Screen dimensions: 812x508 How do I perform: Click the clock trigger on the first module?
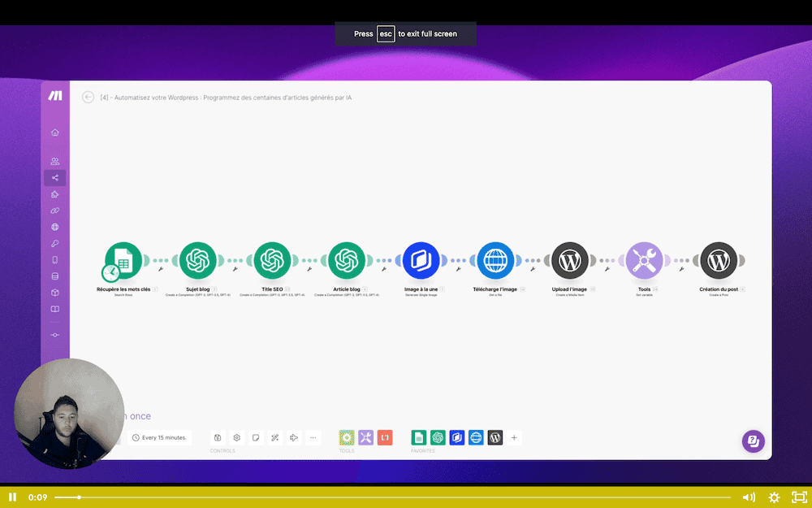pyautogui.click(x=110, y=273)
